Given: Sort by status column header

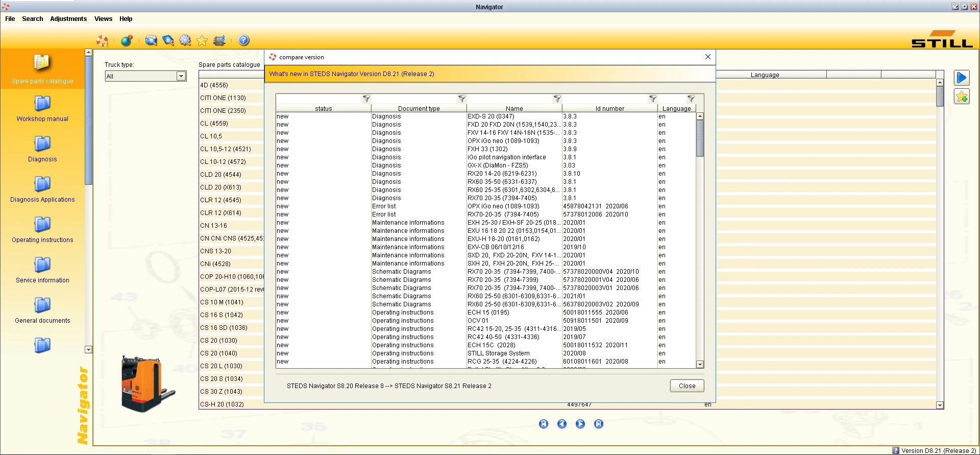Looking at the screenshot, I should 324,108.
